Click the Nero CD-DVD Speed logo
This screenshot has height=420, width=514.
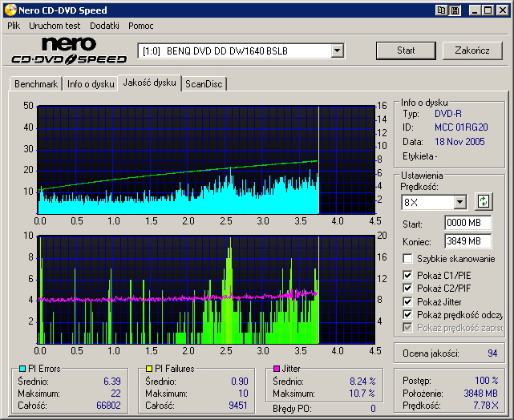point(69,50)
